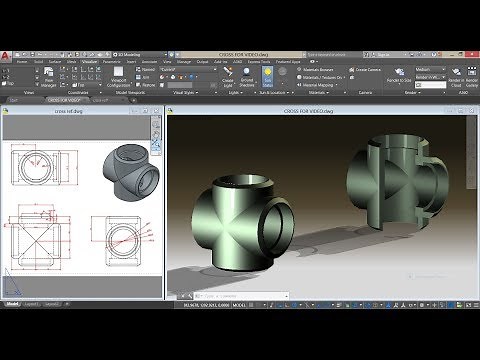Click the Join viewports button

pyautogui.click(x=143, y=77)
